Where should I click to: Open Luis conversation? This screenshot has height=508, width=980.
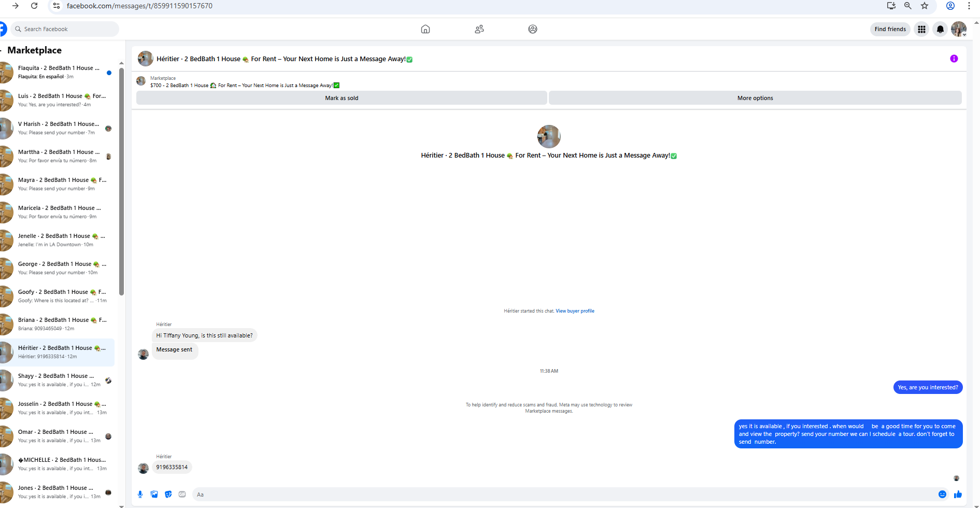(x=57, y=100)
